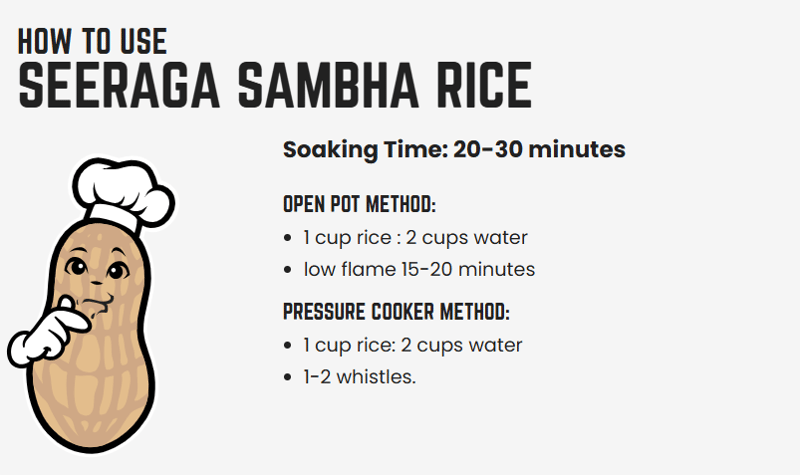Click the rice-to-water ratio under Pressure Cooker Method
Screen dimensions: 800x475
(413, 345)
